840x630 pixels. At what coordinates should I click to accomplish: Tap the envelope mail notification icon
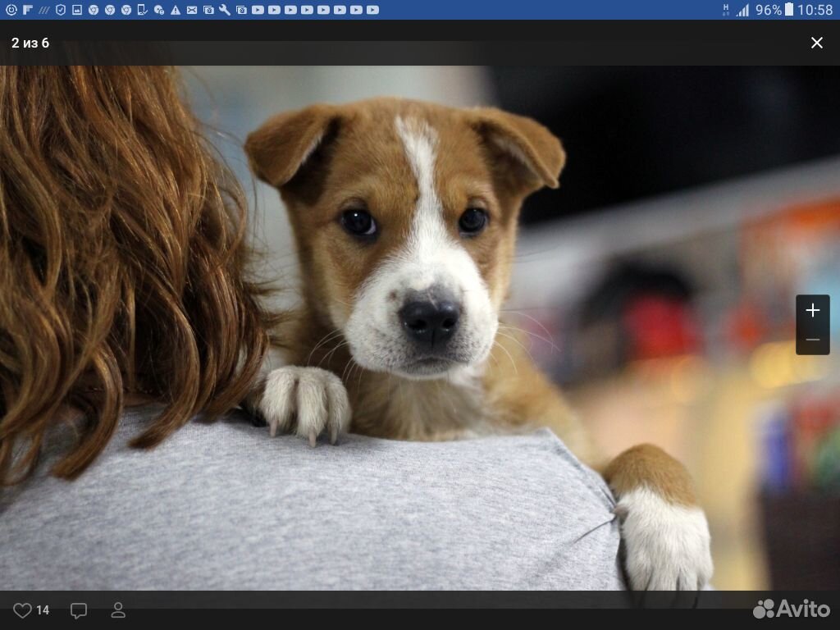191,10
